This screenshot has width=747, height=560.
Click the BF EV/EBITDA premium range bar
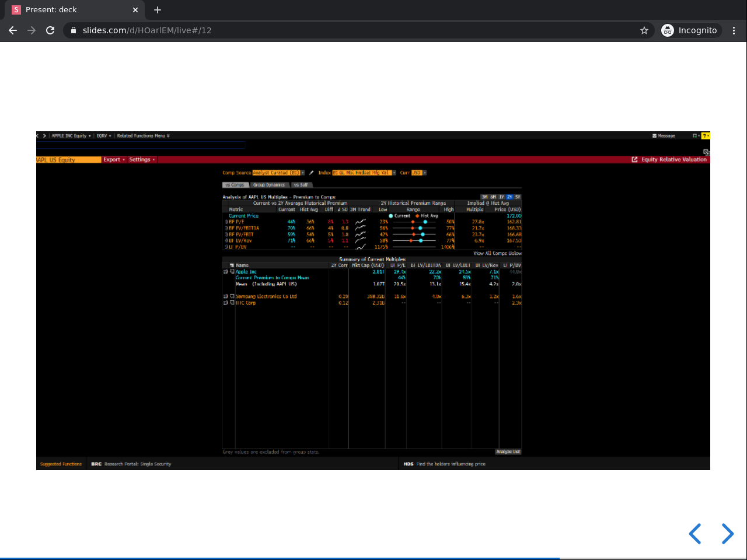point(414,228)
